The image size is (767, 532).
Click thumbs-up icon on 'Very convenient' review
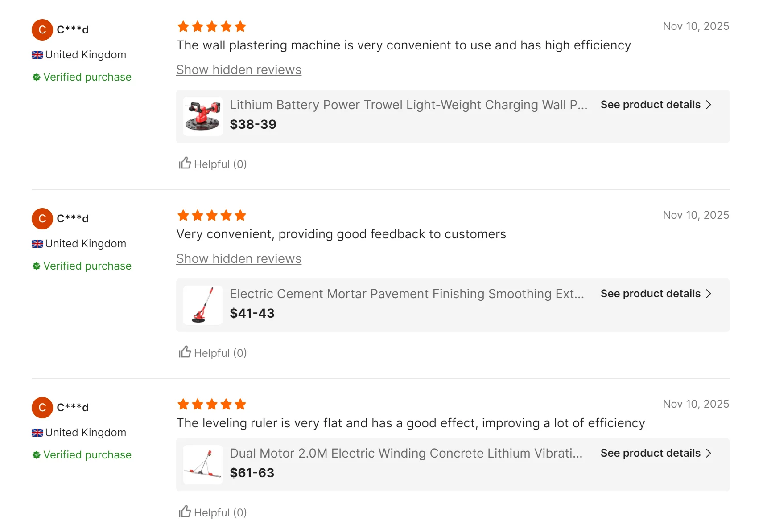click(185, 352)
